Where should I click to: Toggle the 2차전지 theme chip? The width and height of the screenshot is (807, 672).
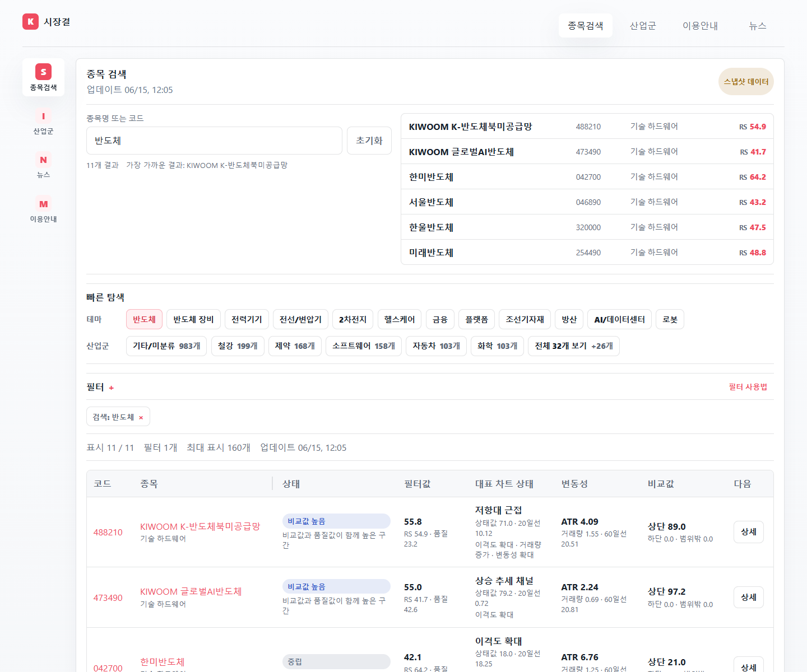(353, 319)
